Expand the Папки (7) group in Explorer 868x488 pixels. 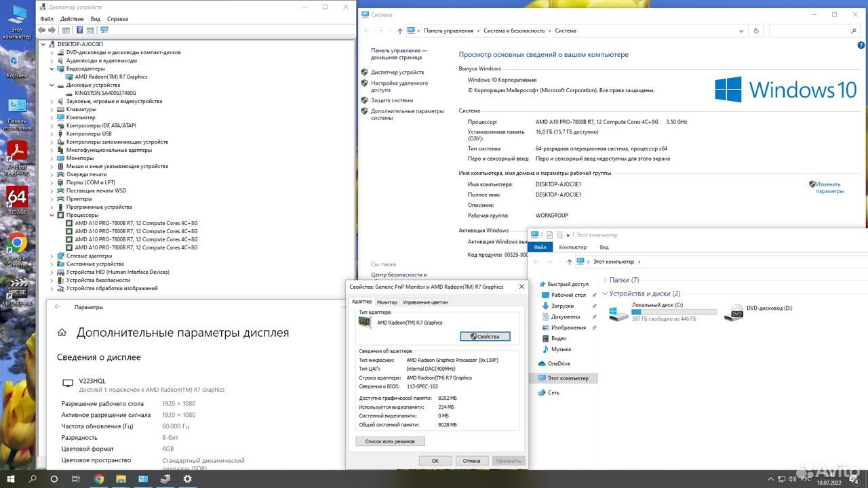604,280
